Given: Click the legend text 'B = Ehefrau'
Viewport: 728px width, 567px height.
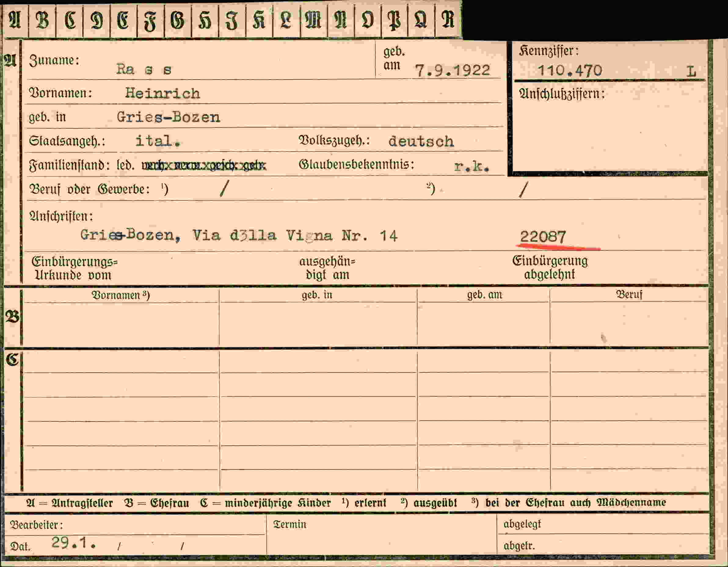Looking at the screenshot, I should (x=157, y=503).
